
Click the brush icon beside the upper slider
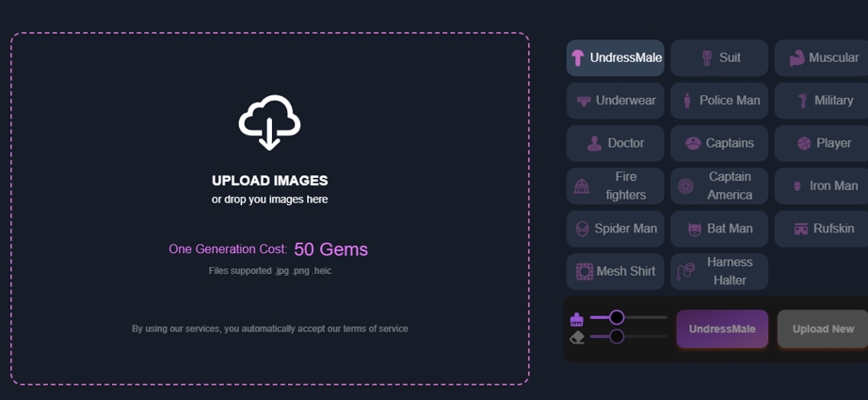[577, 319]
